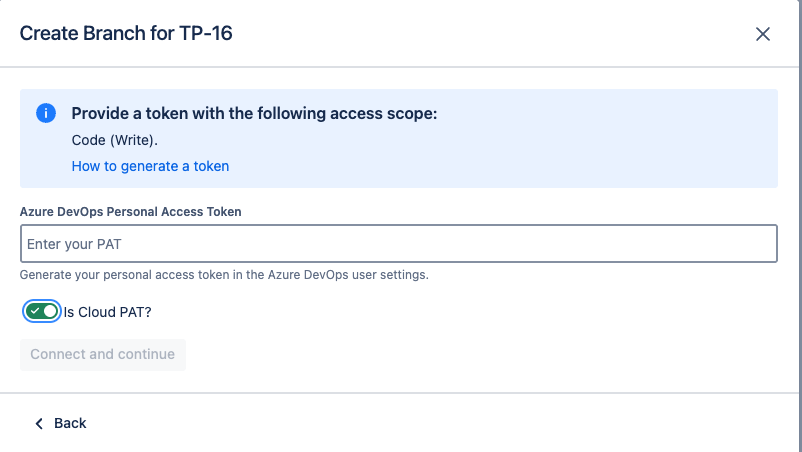
Task: Focus the Azure DevOps PAT input field
Action: [x=398, y=244]
